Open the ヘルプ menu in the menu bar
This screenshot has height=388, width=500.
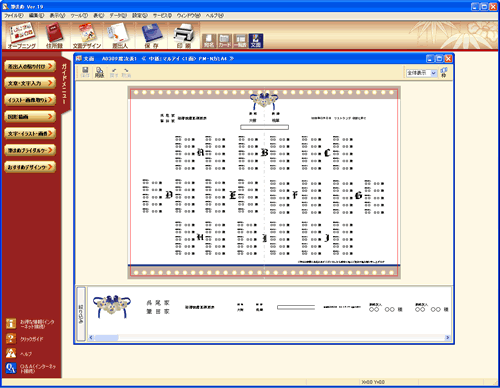pos(214,15)
